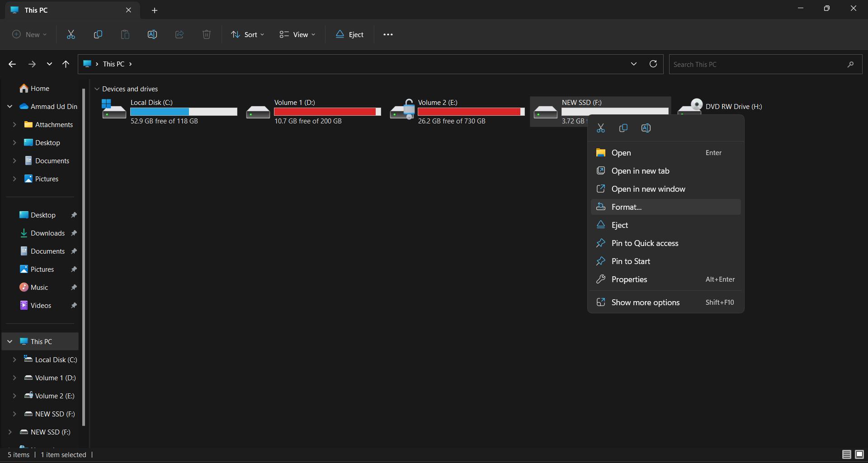Click the Eject button in toolbar
This screenshot has width=868, height=463.
(349, 34)
